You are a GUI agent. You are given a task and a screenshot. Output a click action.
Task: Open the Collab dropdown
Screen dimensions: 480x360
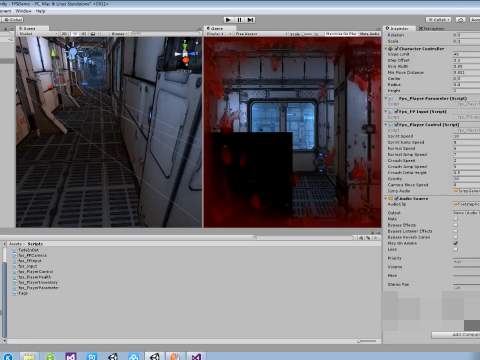click(x=438, y=20)
